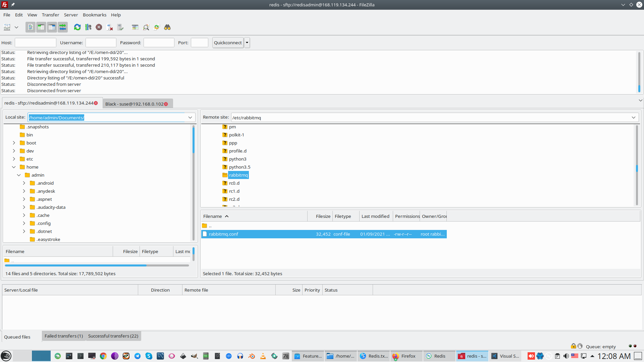Select rabbitmq.conf in remote file list

click(x=223, y=234)
